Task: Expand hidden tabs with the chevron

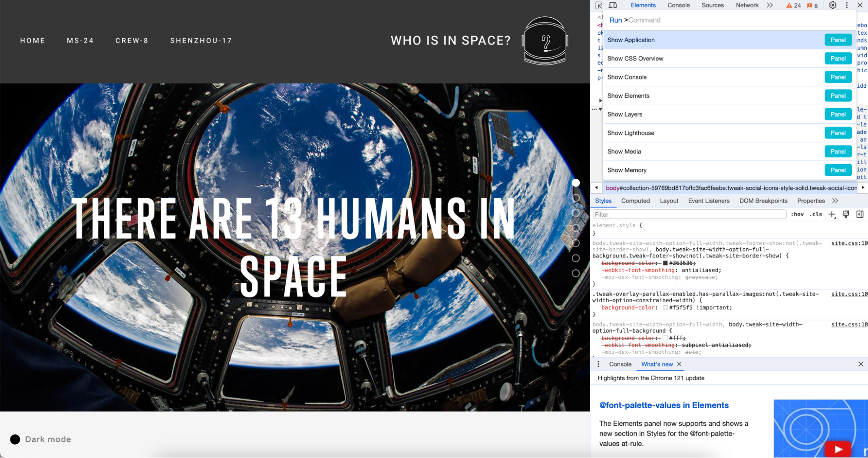Action: tap(770, 5)
